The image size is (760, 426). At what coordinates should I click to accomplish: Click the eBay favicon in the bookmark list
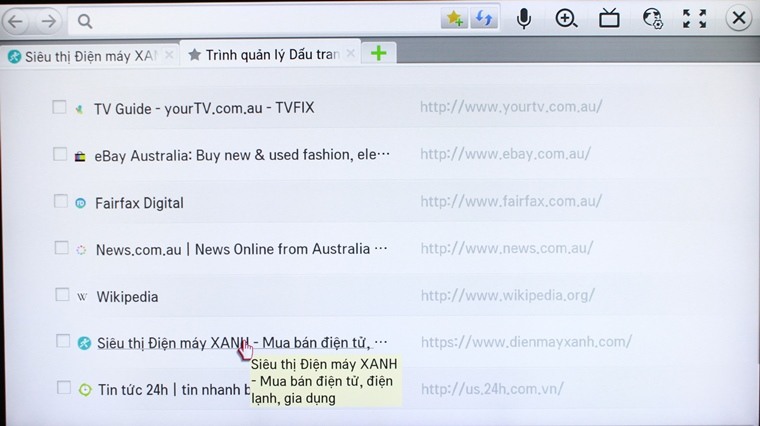(x=80, y=157)
